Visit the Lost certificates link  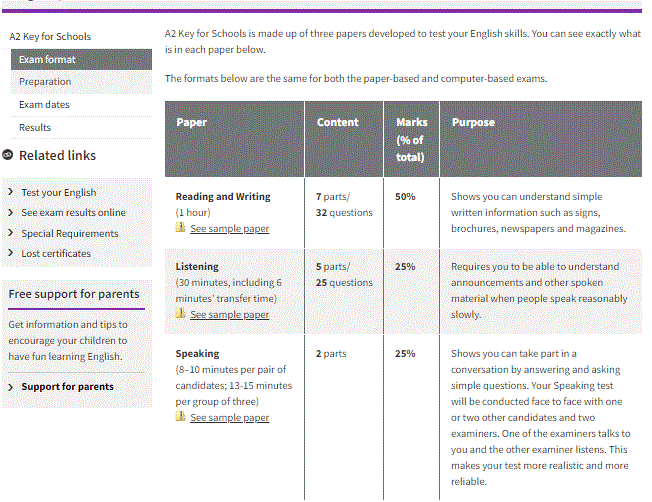(x=56, y=253)
